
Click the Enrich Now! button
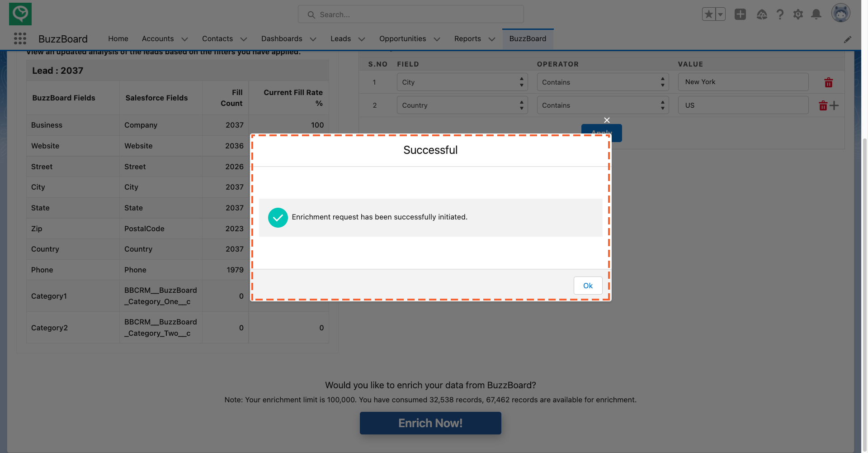click(430, 423)
